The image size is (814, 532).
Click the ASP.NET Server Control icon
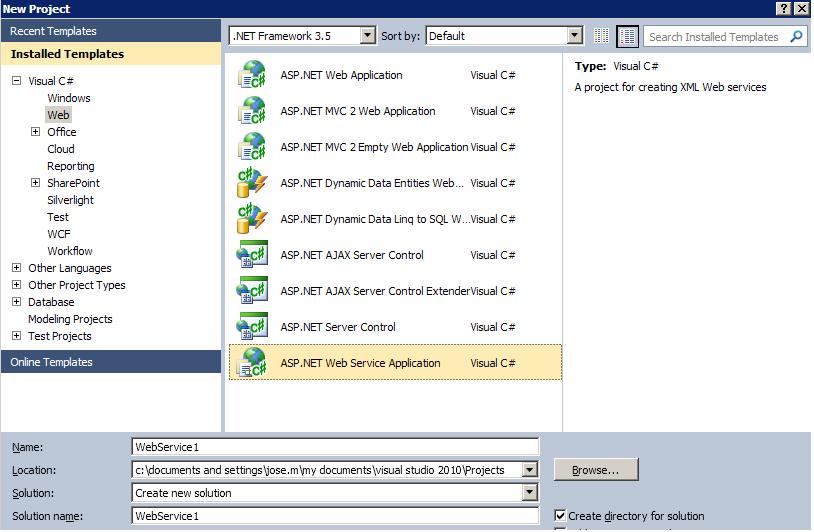(x=252, y=327)
